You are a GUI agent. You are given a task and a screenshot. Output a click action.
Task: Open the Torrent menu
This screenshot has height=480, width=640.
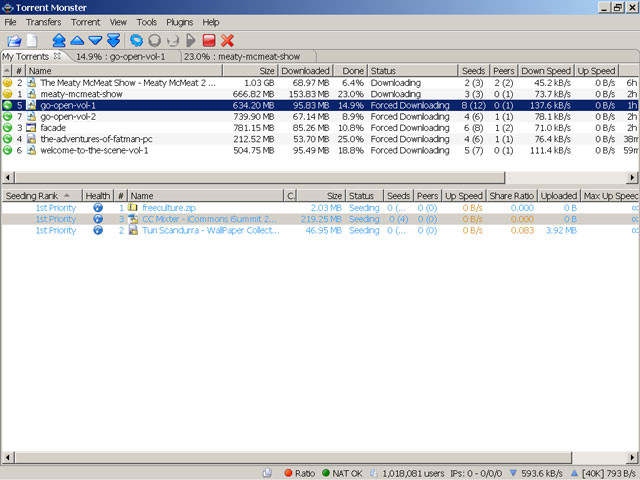(x=85, y=22)
